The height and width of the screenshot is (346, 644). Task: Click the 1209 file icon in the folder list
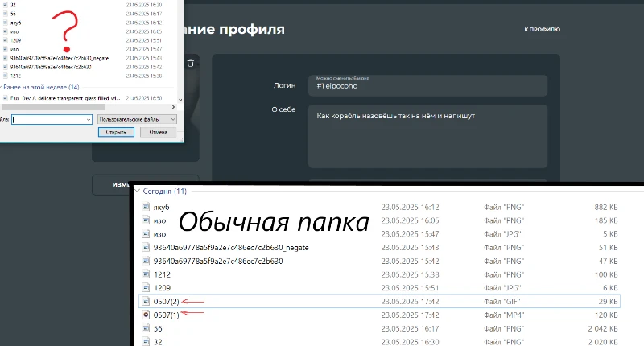146,288
